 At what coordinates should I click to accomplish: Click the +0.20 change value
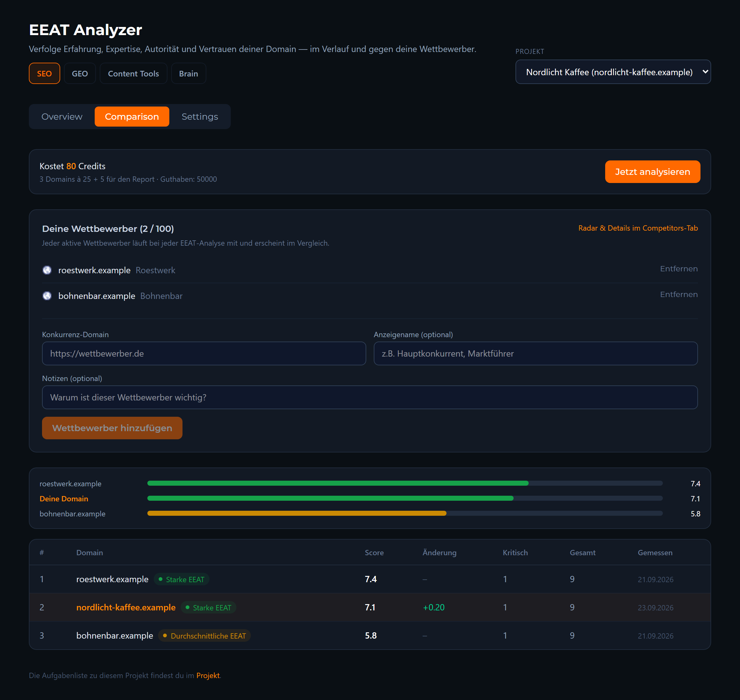[433, 608]
